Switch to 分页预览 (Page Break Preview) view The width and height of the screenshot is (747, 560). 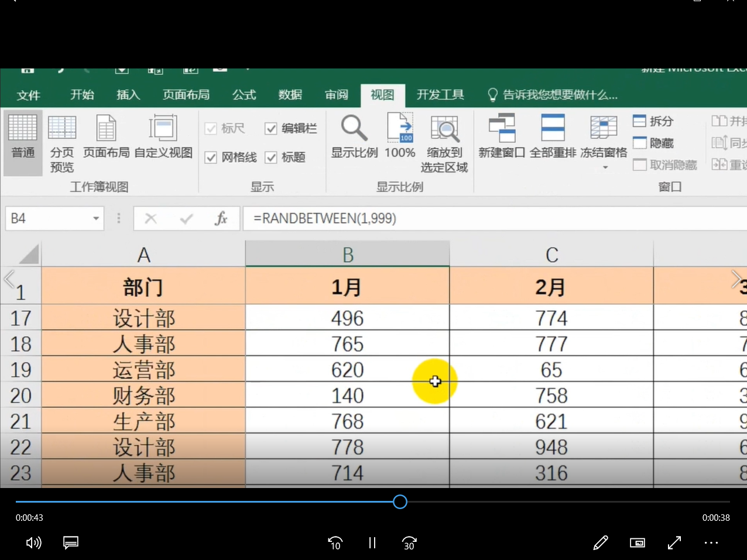pyautogui.click(x=61, y=142)
